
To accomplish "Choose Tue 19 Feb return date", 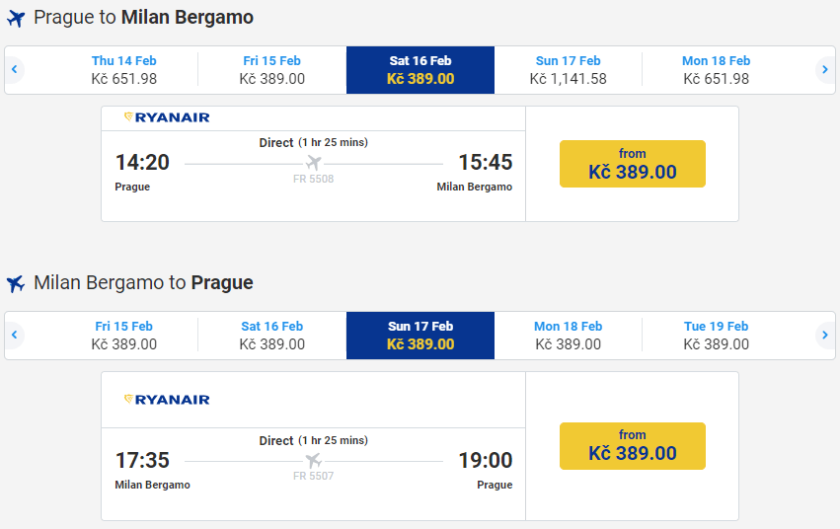I will [x=716, y=335].
